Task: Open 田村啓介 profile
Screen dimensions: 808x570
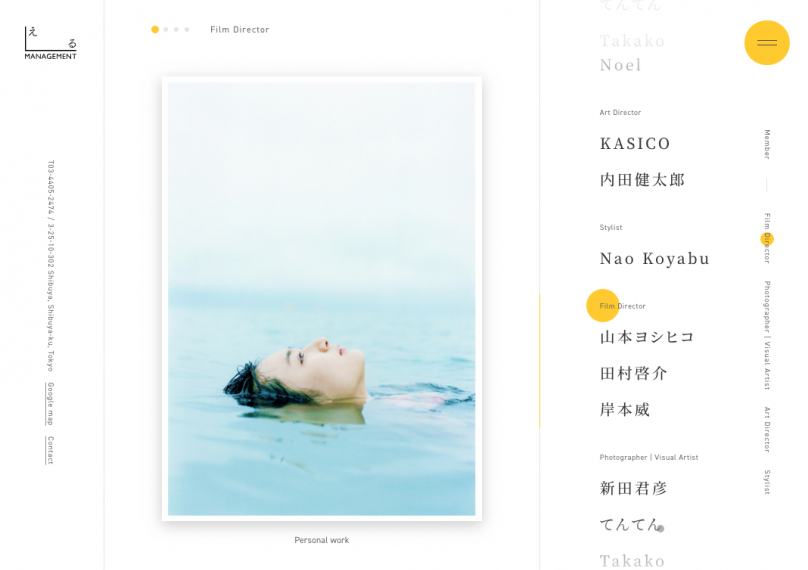Action: [x=633, y=373]
